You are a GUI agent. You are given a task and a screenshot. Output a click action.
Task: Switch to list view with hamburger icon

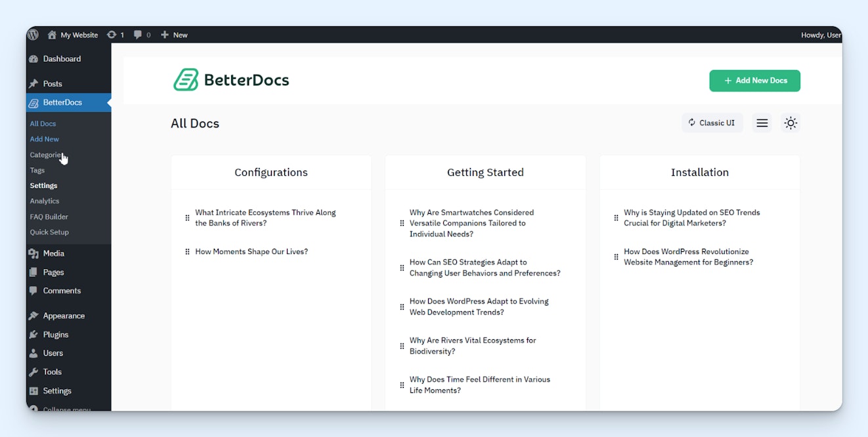tap(762, 123)
